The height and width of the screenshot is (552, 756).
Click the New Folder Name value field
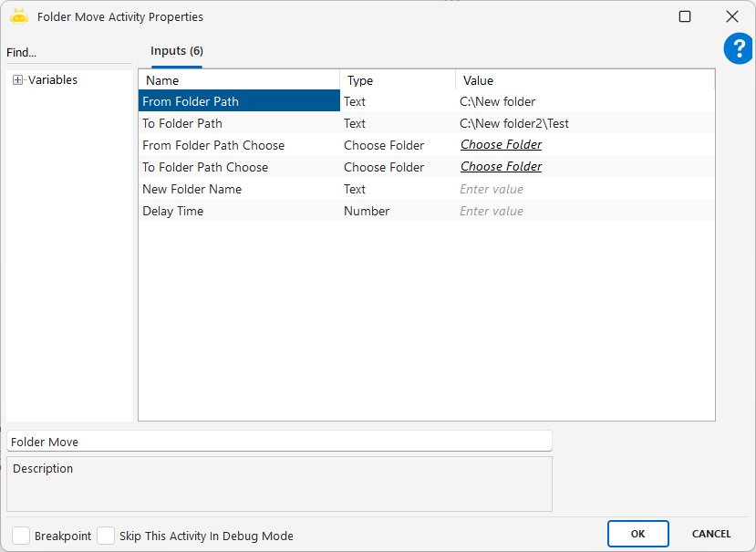(584, 189)
